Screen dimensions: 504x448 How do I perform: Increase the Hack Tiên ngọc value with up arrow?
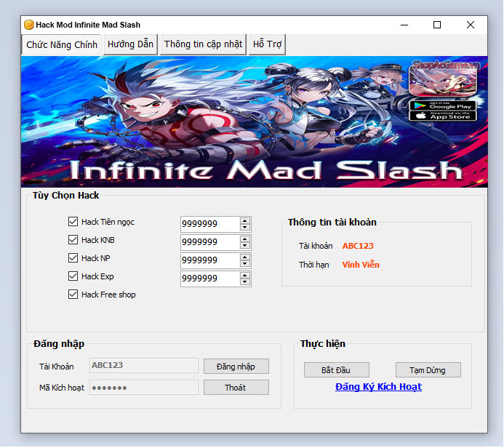pos(245,221)
